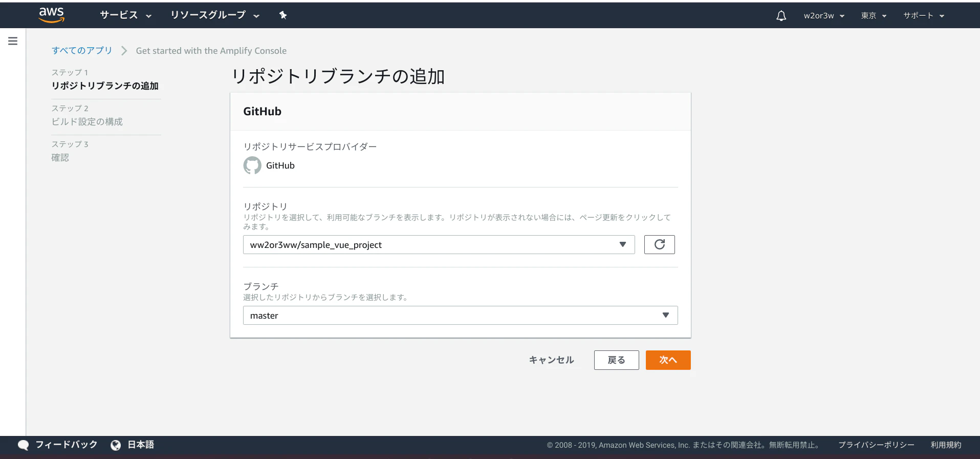
Task: Click the refresh repositories icon button
Action: tap(659, 244)
